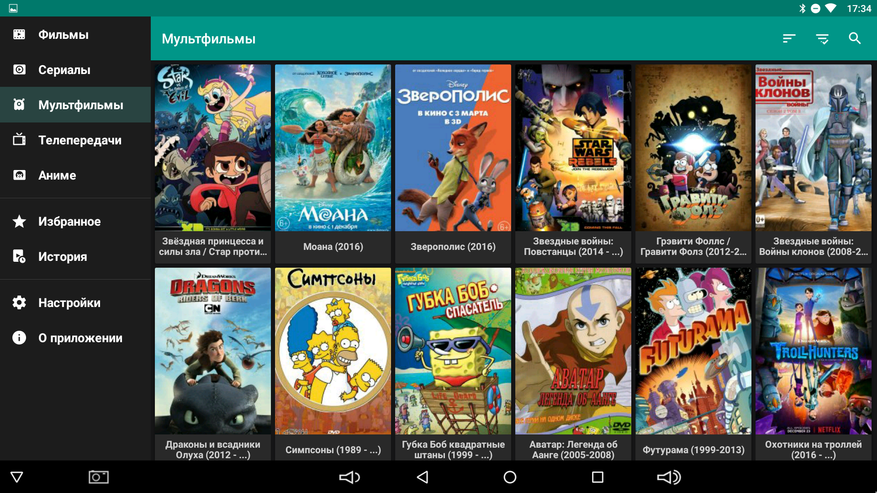877x493 pixels.
Task: Open the Зверополис poster
Action: tap(453, 148)
